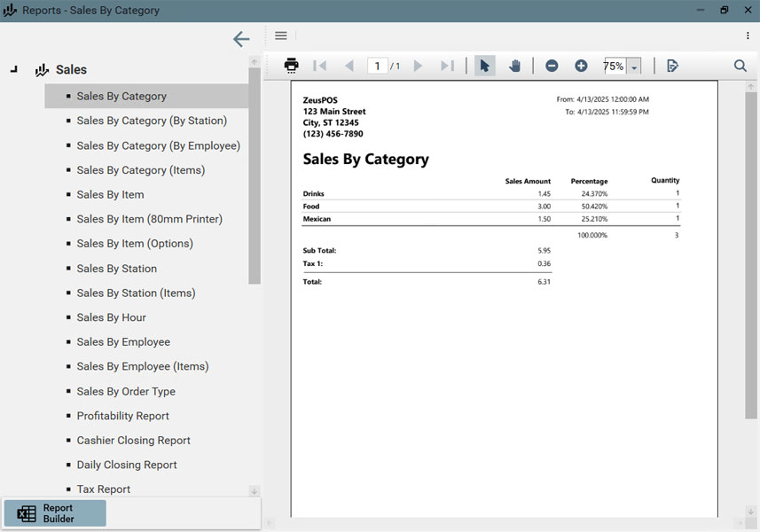The image size is (760, 532).
Task: Click the To date 4/13/2025 11:59:59 PM
Action: [x=613, y=112]
